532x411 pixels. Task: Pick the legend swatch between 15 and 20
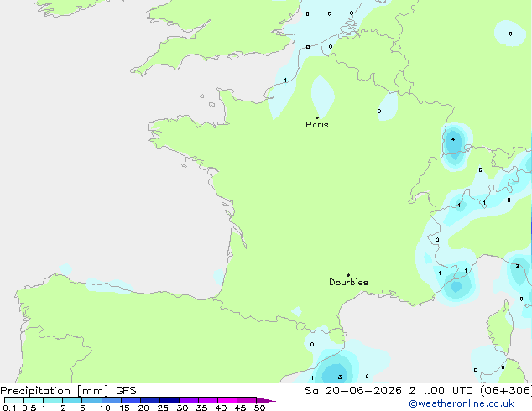(x=131, y=400)
